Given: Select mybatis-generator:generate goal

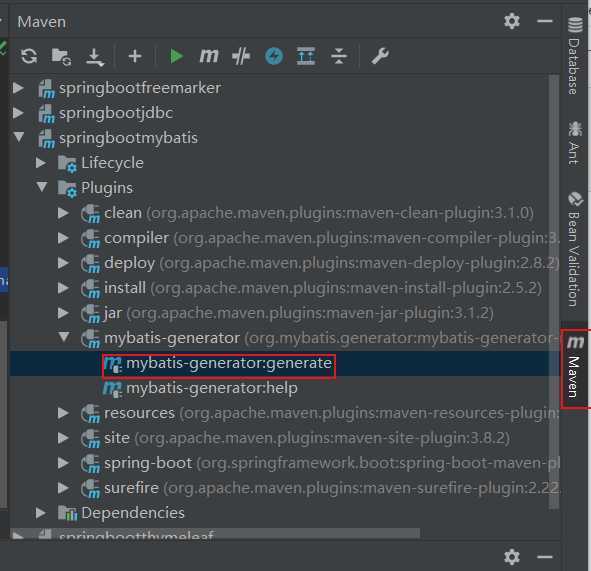Looking at the screenshot, I should (x=229, y=363).
